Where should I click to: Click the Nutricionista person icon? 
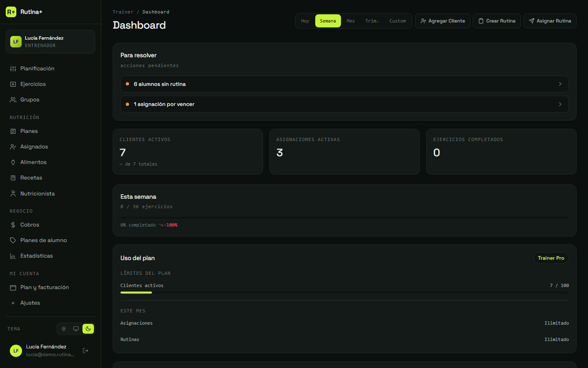13,194
